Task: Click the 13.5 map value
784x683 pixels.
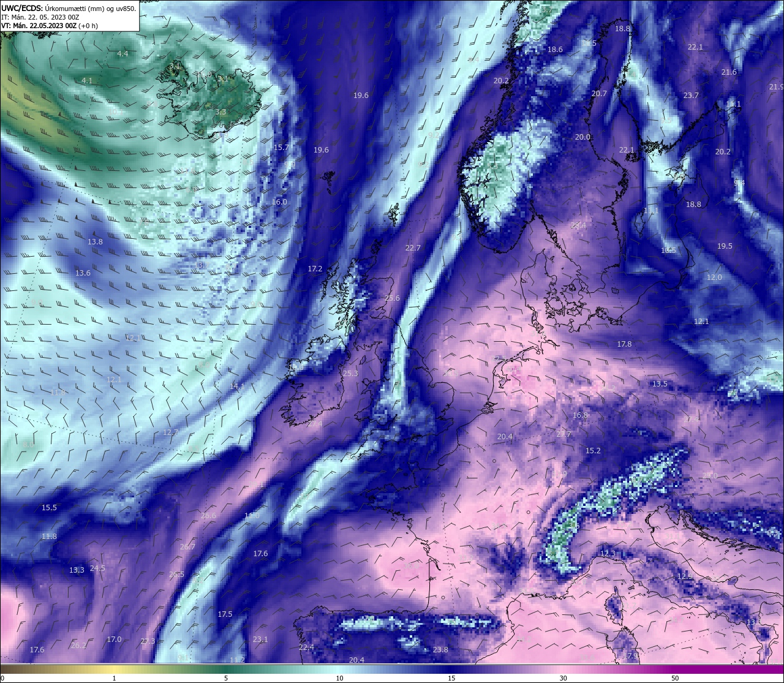Action: click(x=660, y=384)
